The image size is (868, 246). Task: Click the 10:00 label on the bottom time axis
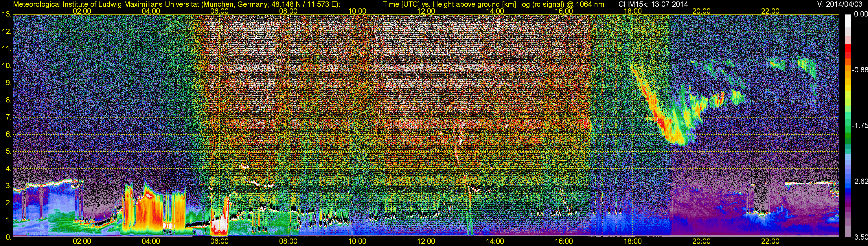click(357, 241)
